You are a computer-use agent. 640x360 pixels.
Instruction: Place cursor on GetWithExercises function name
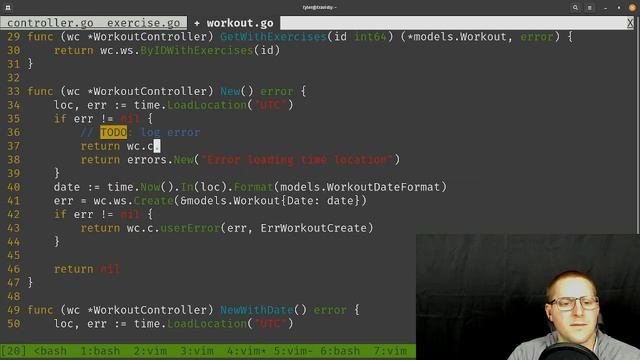coord(273,37)
